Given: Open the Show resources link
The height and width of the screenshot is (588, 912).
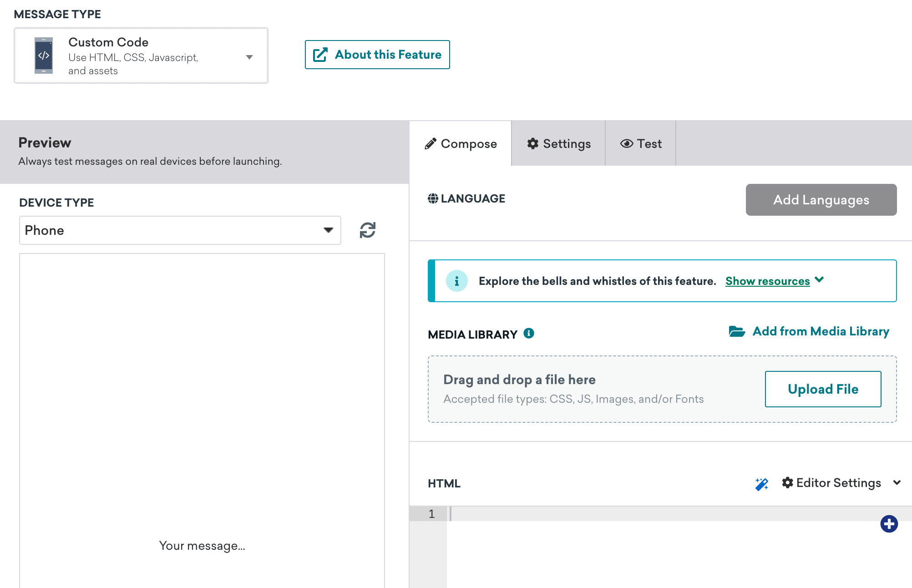Looking at the screenshot, I should pos(767,281).
